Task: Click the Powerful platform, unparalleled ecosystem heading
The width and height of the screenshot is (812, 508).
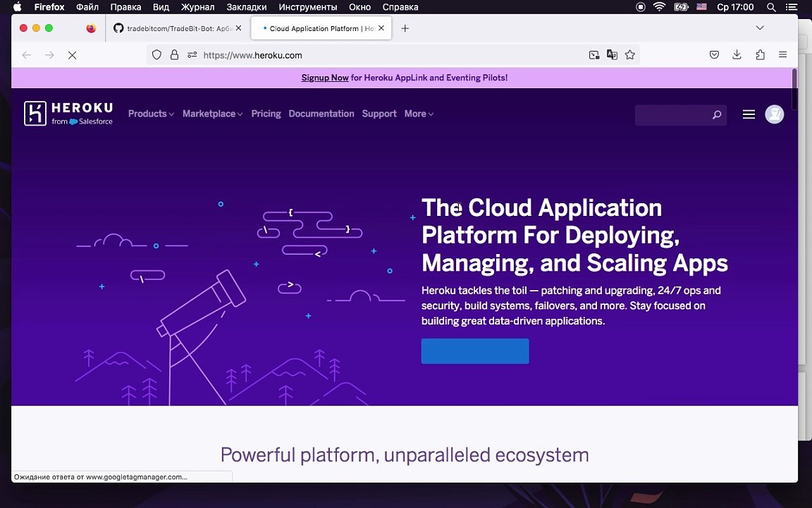Action: coord(405,454)
